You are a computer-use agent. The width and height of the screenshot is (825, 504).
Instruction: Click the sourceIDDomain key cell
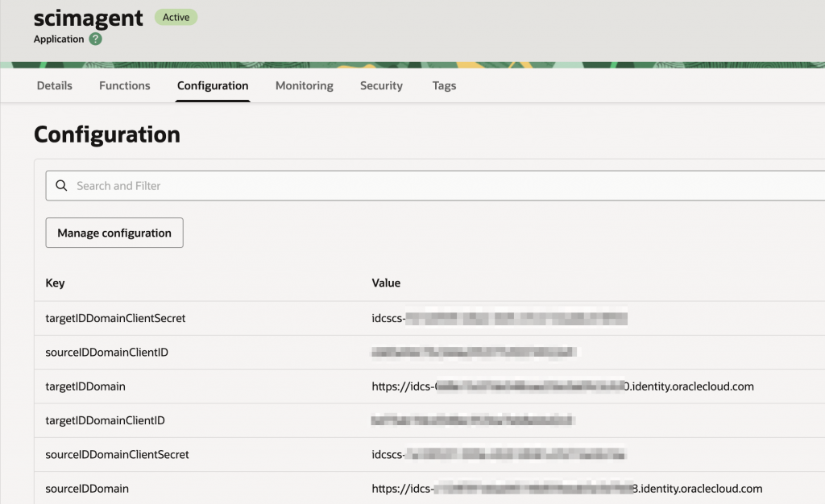click(87, 489)
